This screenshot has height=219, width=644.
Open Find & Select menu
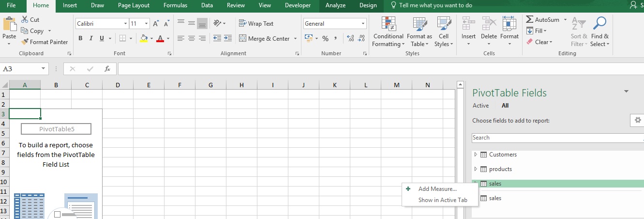pos(600,32)
